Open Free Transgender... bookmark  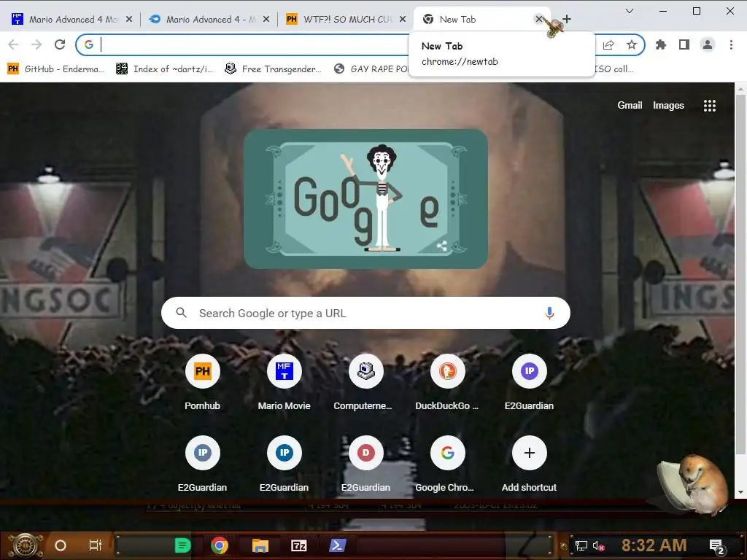(274, 69)
